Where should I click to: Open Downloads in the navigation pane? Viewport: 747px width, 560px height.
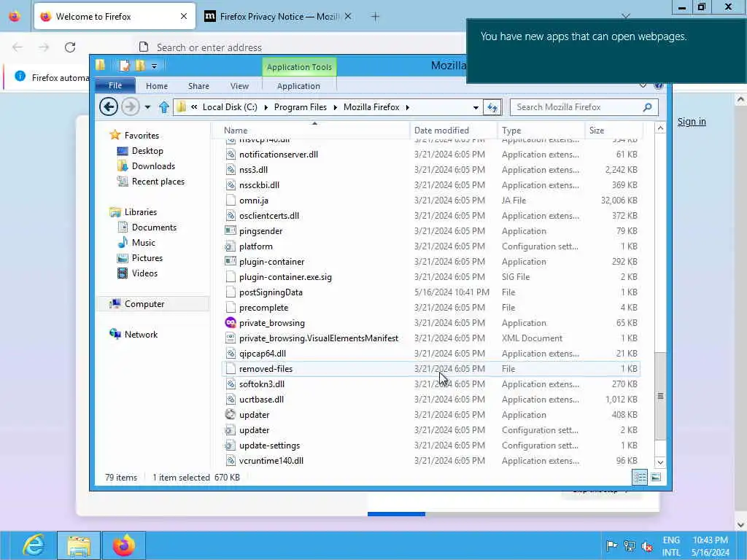(153, 166)
